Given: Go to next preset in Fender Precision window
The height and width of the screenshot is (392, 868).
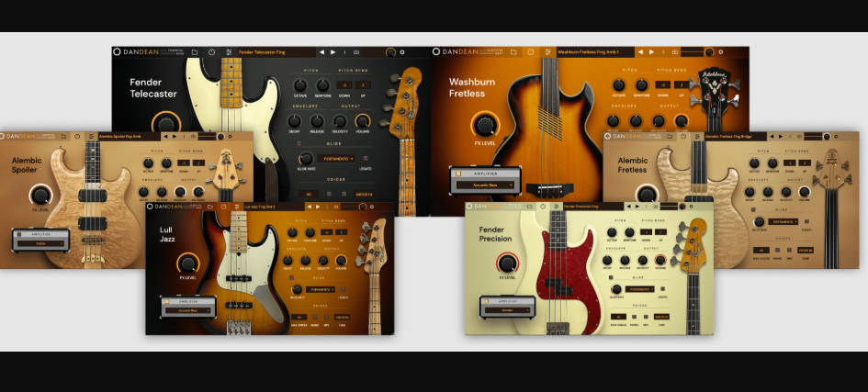Looking at the screenshot, I should [x=637, y=207].
